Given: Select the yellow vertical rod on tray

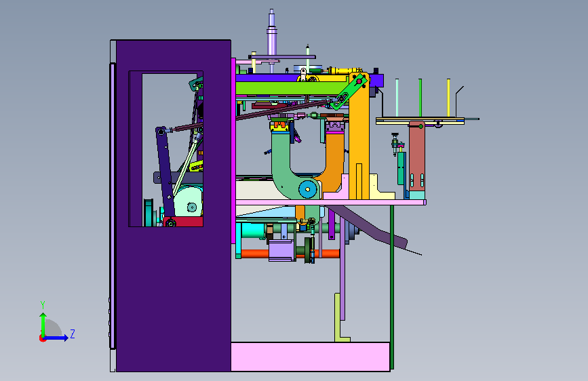Looking at the screenshot, I should (x=448, y=98).
